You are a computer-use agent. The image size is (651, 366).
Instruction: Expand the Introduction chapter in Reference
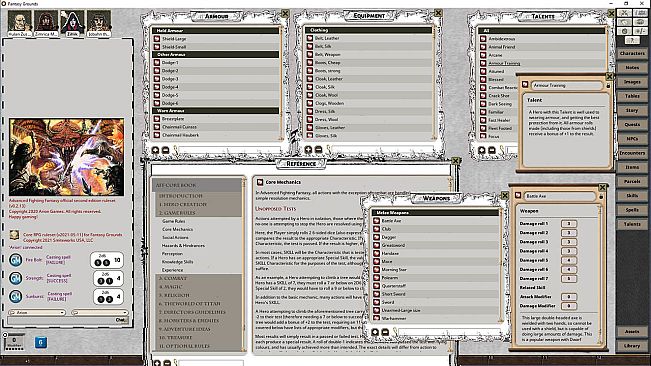point(181,196)
